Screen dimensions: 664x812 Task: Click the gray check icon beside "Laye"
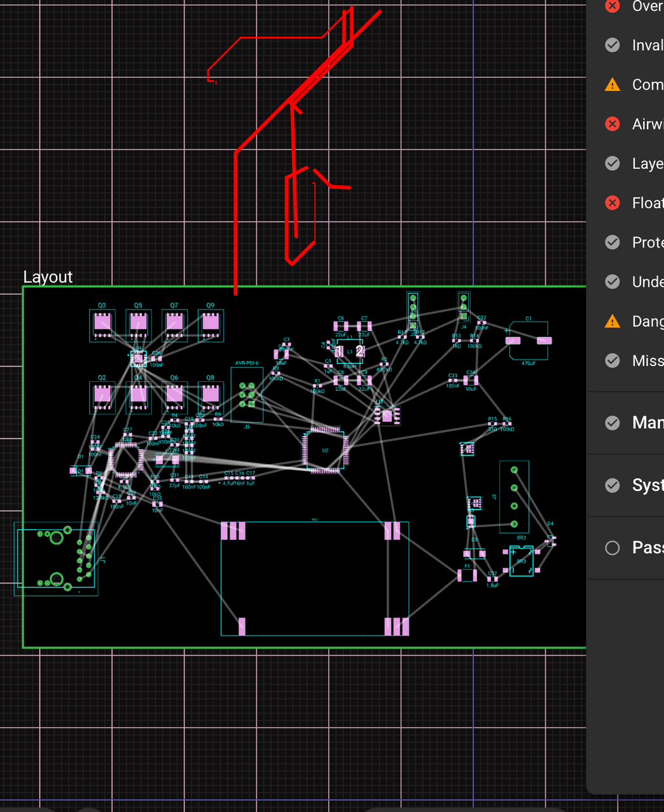612,163
